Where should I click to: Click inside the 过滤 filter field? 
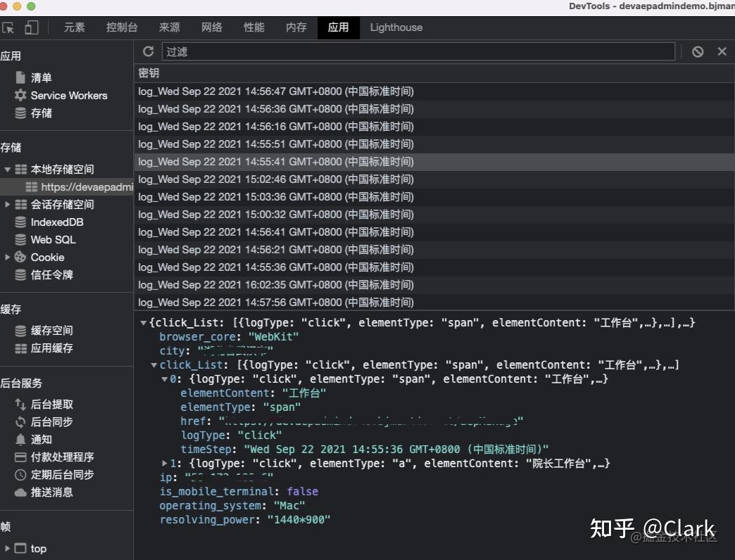tap(352, 51)
